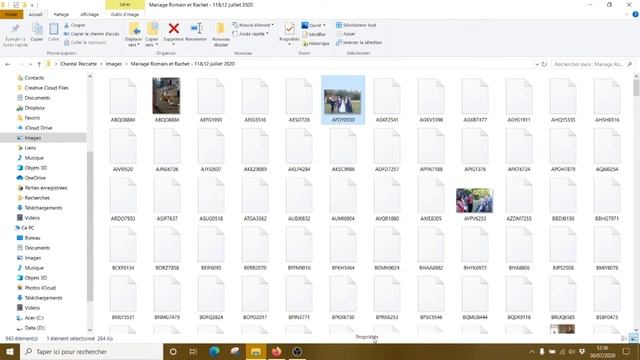Refresh the folder view
Screen dimensions: 640x360
point(544,64)
